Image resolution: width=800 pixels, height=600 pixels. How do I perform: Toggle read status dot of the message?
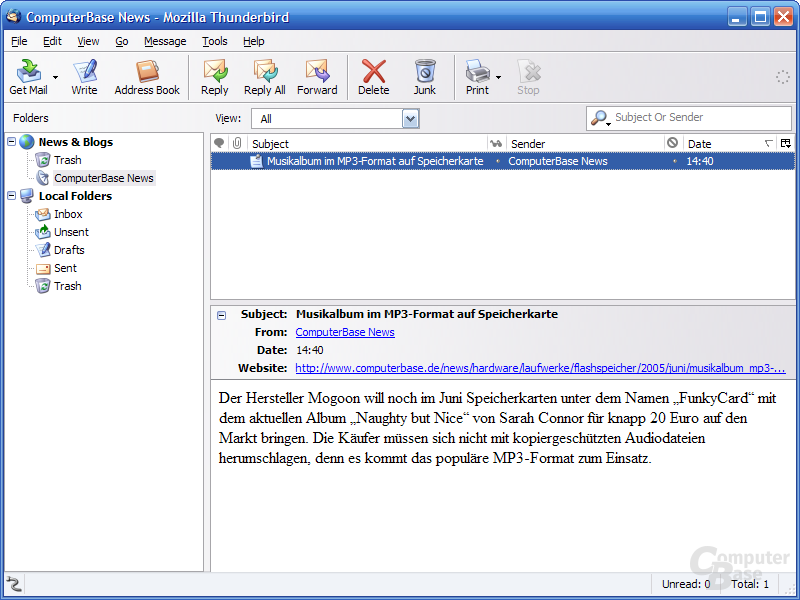click(498, 161)
